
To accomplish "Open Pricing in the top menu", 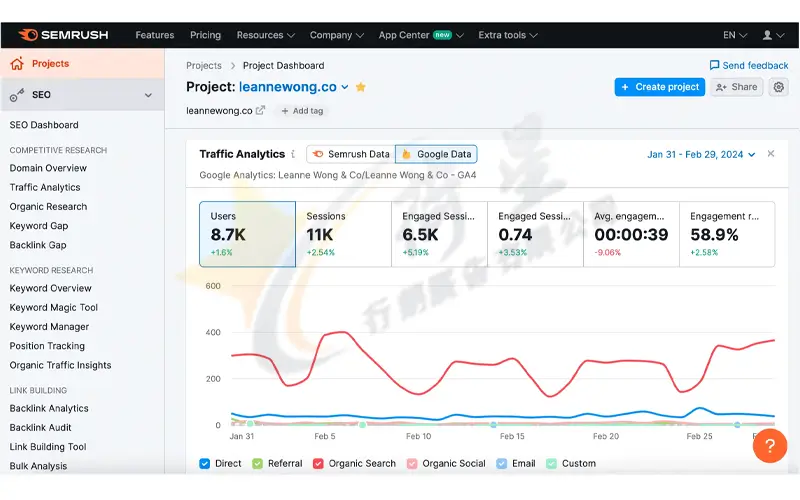I will pos(205,35).
